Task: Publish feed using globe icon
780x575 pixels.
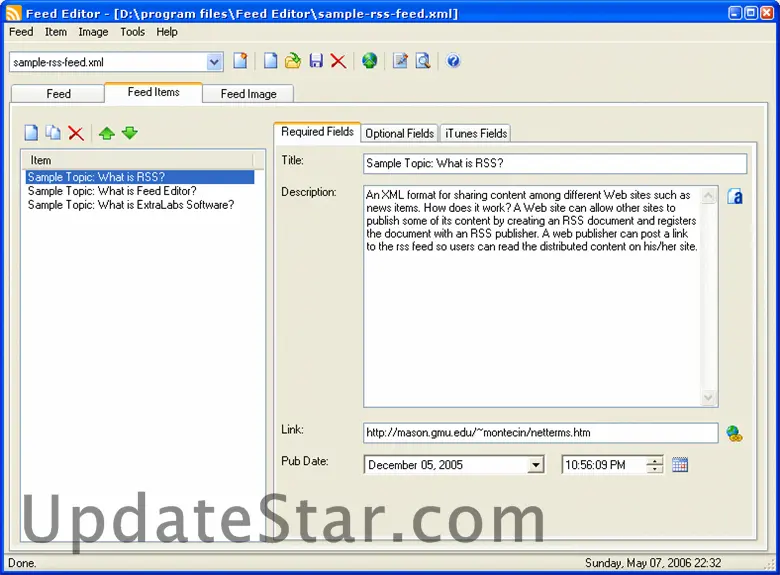Action: pos(369,61)
